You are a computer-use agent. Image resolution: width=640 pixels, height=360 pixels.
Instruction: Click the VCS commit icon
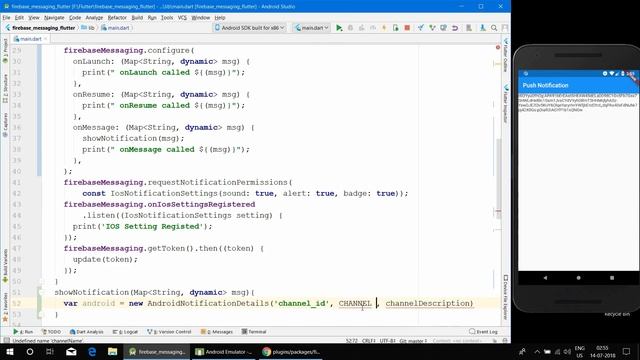[432, 28]
